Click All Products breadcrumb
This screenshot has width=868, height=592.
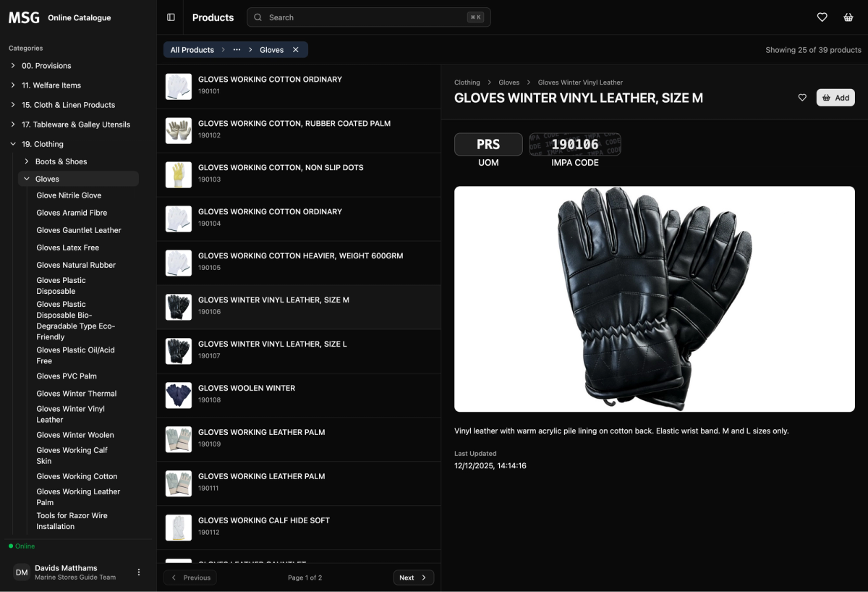pyautogui.click(x=192, y=50)
